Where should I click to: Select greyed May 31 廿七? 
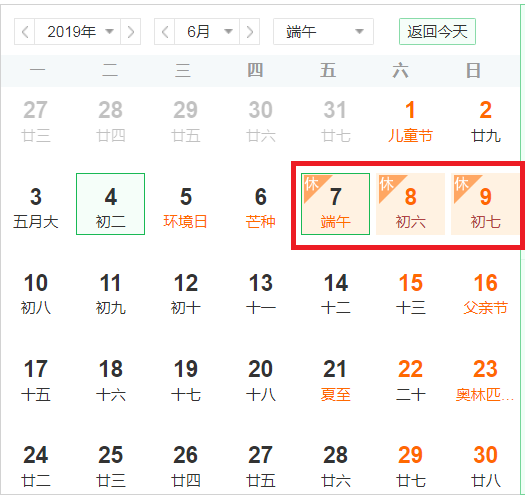(x=335, y=122)
